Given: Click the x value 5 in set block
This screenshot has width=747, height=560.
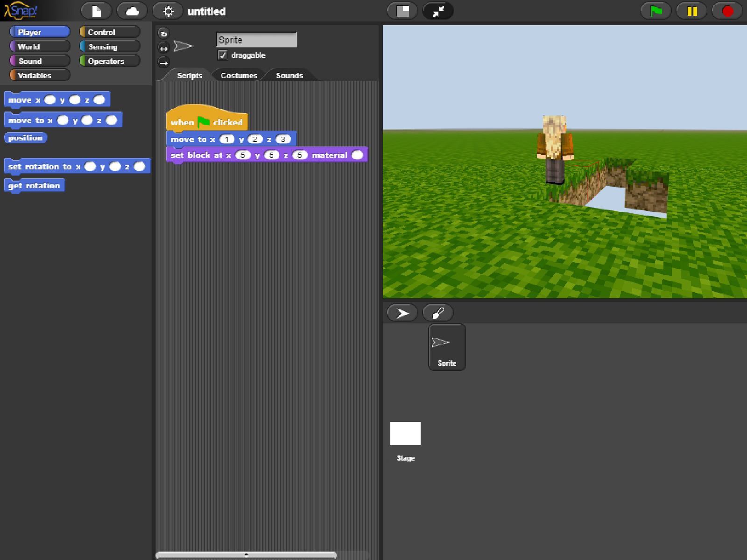Looking at the screenshot, I should [x=243, y=155].
